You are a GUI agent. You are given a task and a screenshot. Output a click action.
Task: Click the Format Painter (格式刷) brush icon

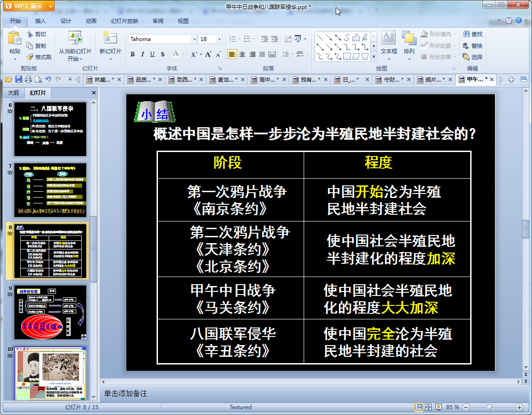pyautogui.click(x=30, y=57)
